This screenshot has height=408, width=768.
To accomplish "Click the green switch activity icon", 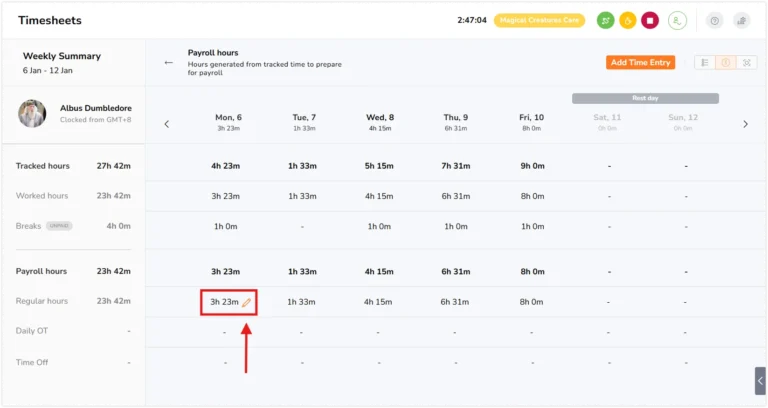I will pos(605,21).
